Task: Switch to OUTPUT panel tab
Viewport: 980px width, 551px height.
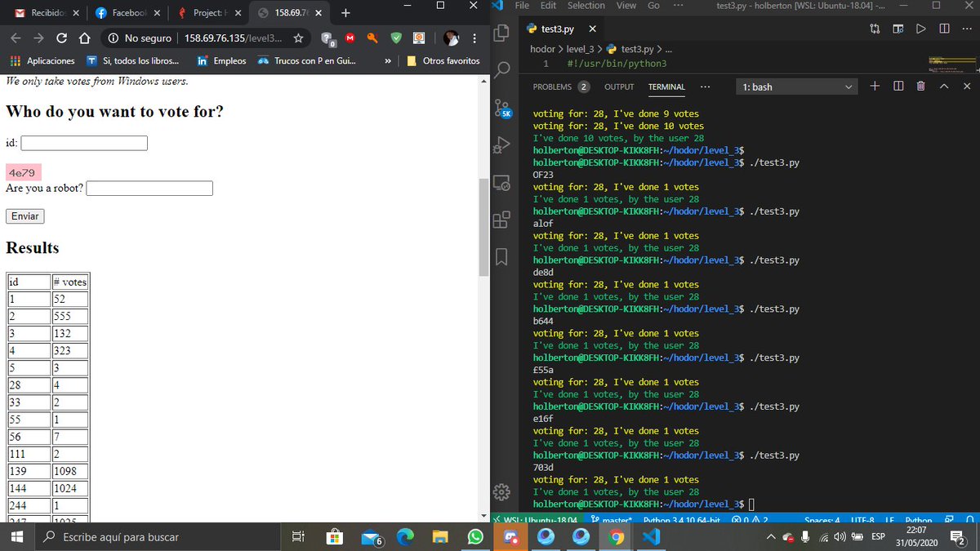Action: [x=619, y=87]
